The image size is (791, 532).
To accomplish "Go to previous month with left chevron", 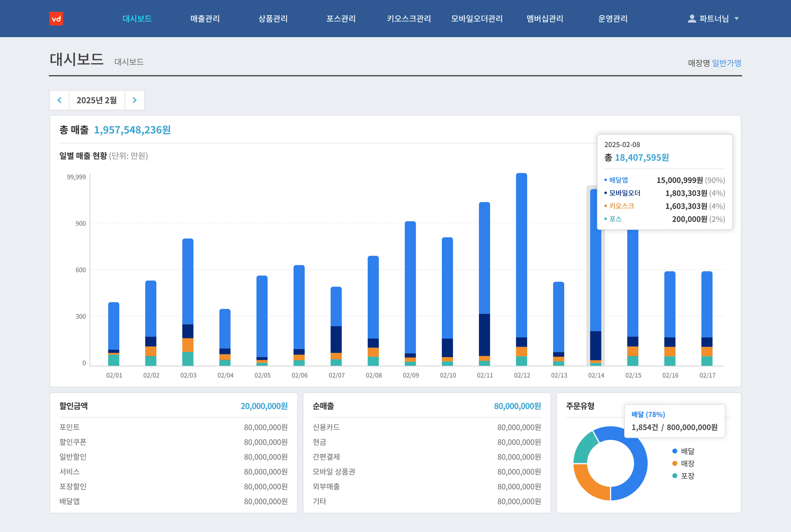I will pos(59,100).
